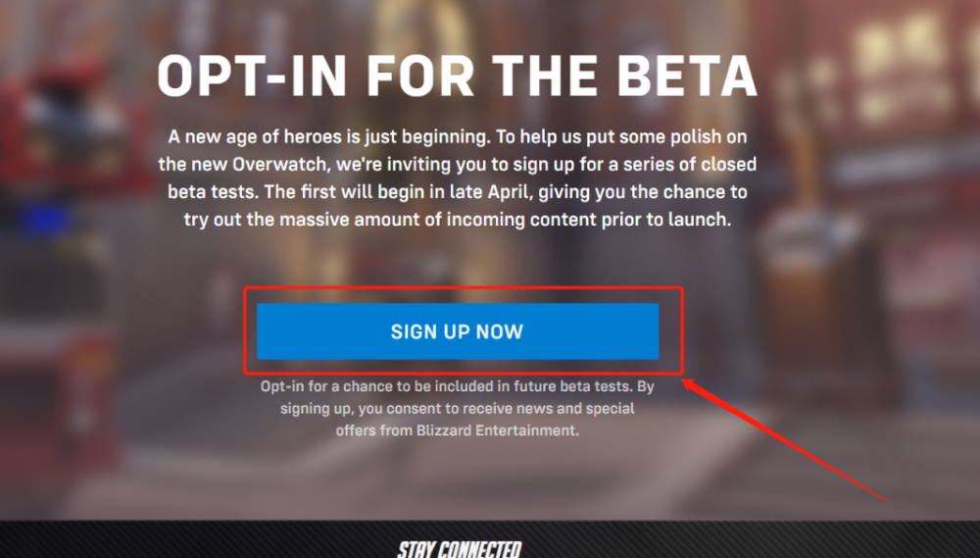
Task: Click the red arrow annotation head
Action: tap(689, 383)
